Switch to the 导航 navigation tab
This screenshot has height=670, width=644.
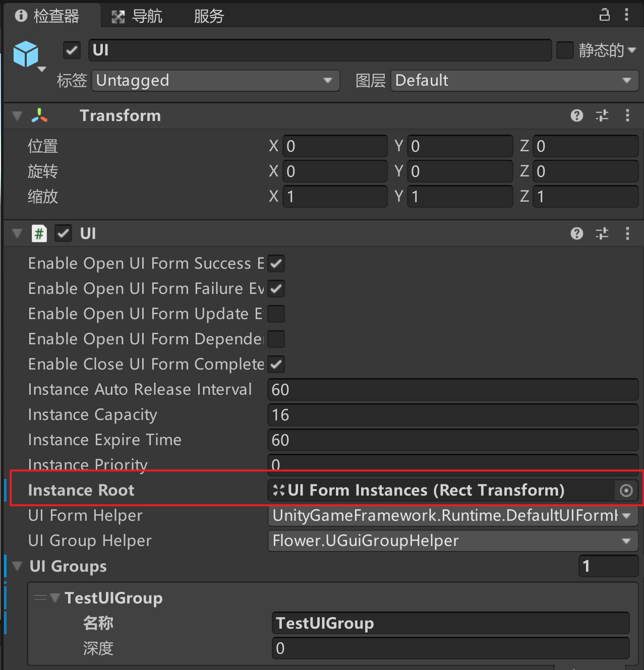point(137,17)
